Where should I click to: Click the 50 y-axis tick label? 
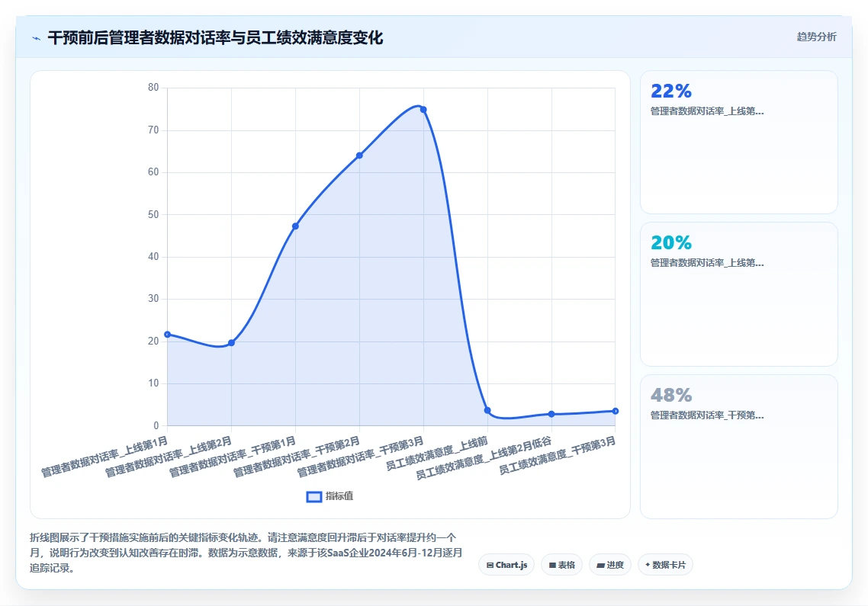[153, 215]
